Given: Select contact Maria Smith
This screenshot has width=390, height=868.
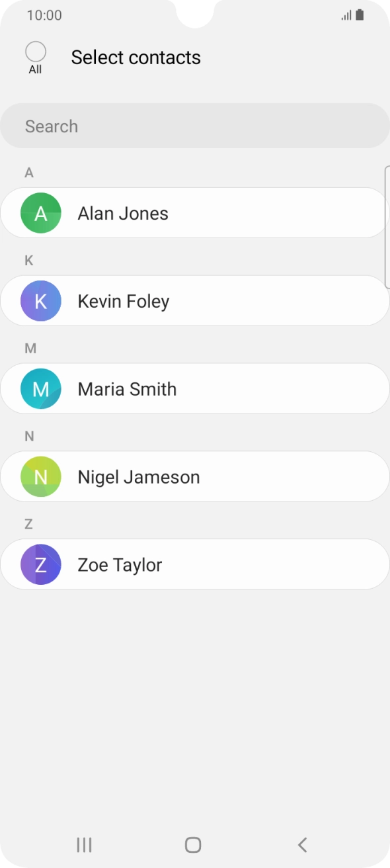Looking at the screenshot, I should tap(195, 389).
